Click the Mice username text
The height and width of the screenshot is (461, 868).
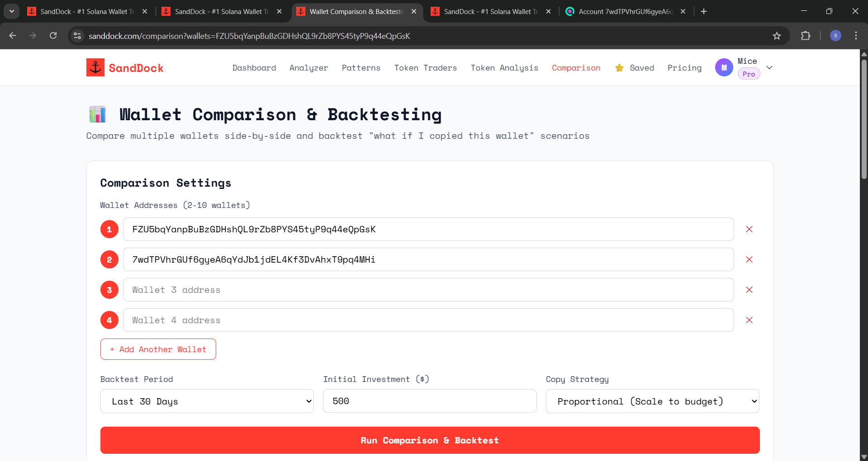[747, 61]
